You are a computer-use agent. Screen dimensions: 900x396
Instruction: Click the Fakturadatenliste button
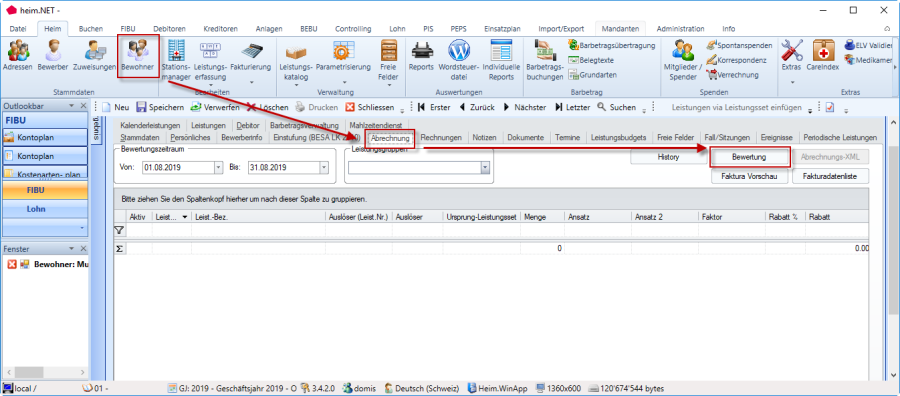click(x=831, y=177)
